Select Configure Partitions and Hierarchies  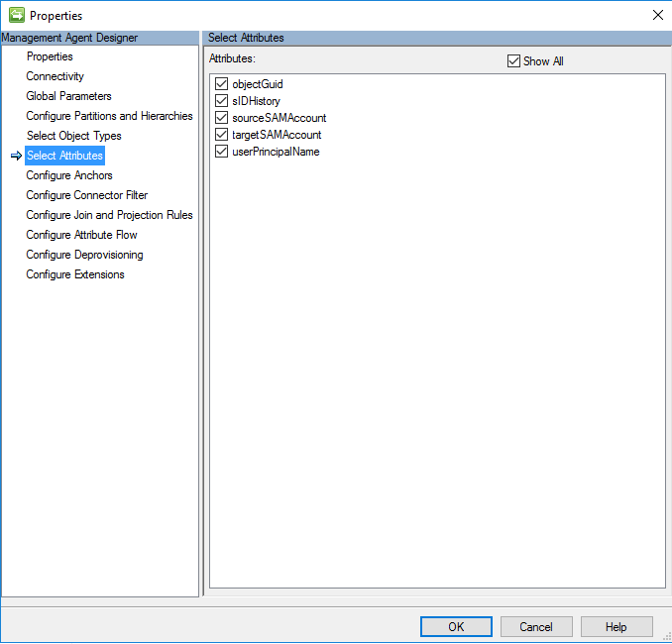tap(109, 116)
